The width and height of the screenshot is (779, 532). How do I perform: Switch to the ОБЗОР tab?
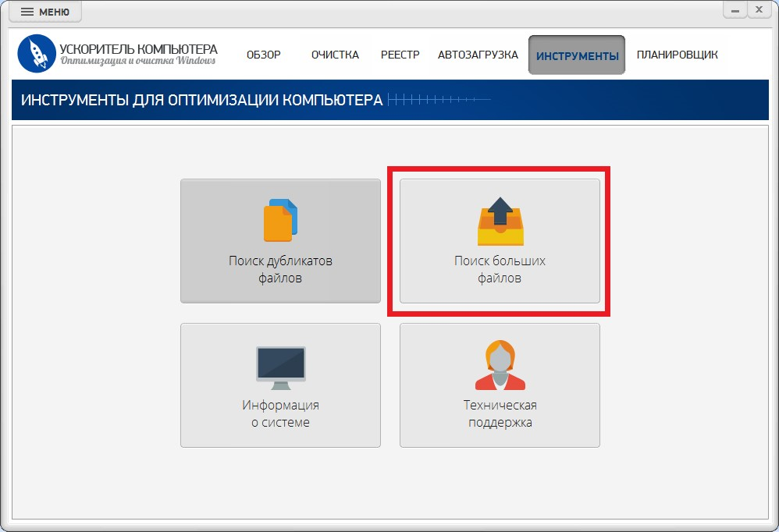pos(264,55)
